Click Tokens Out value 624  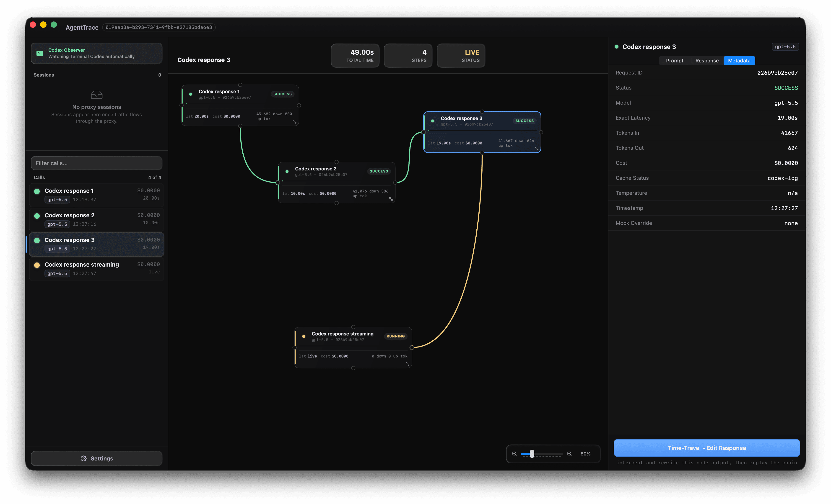792,148
